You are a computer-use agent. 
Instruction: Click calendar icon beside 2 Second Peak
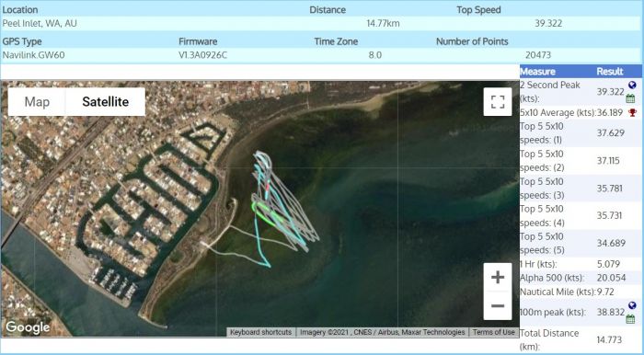(630, 98)
